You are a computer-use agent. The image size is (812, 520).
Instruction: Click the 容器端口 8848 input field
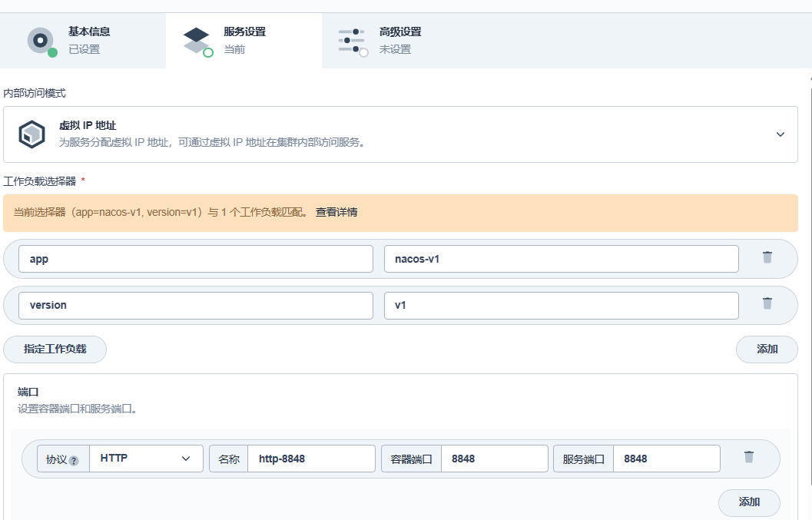(x=494, y=459)
